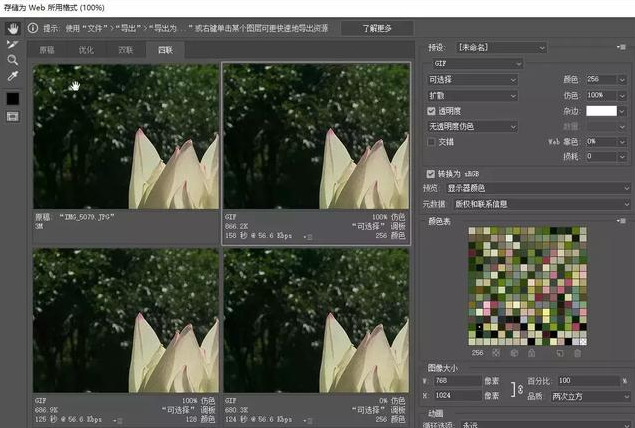Expand the 颜色 count dropdown arrow
The width and height of the screenshot is (635, 428).
click(622, 79)
